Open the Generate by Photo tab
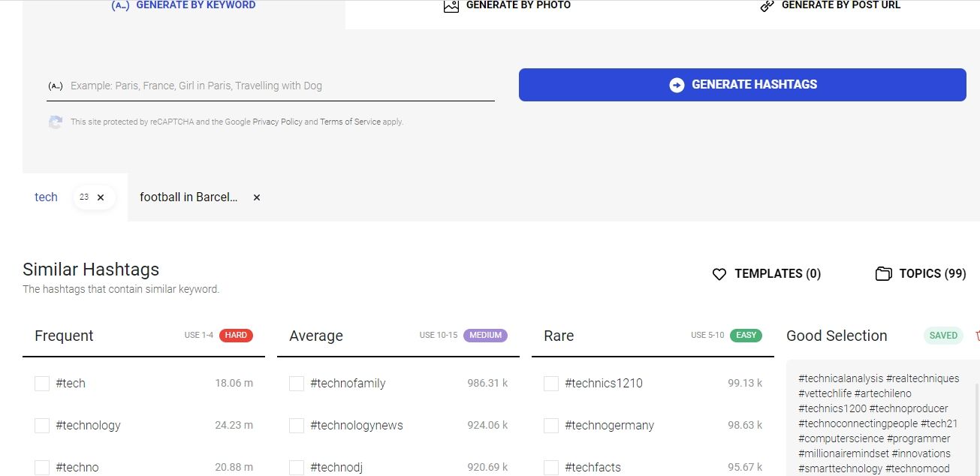 [507, 5]
